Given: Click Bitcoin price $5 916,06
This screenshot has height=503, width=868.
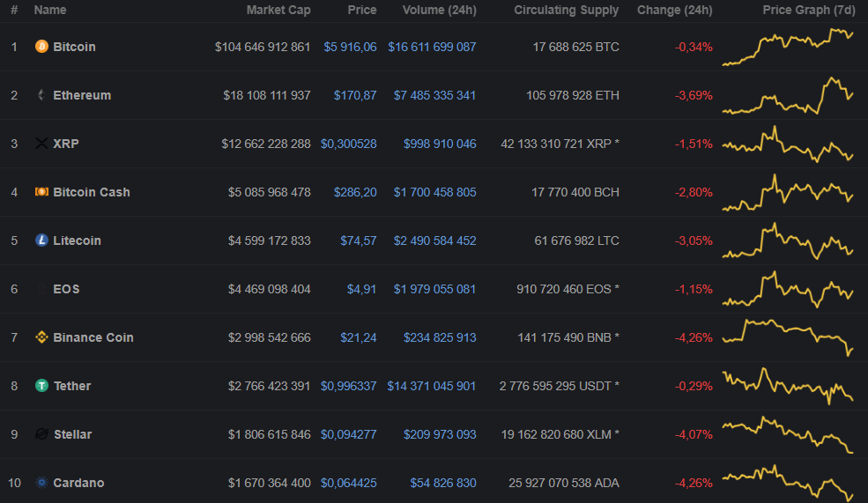Looking at the screenshot, I should click(x=350, y=47).
